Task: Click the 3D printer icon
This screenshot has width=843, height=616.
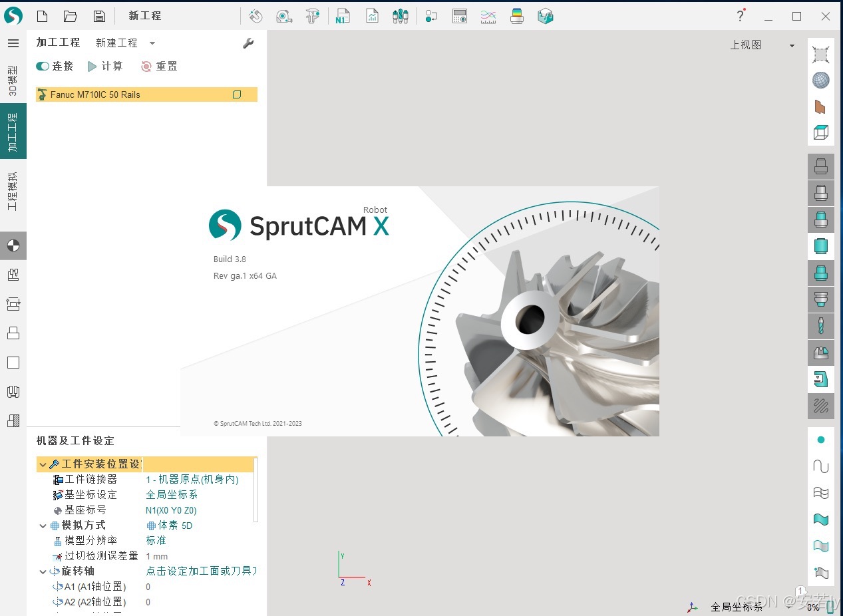Action: point(517,16)
